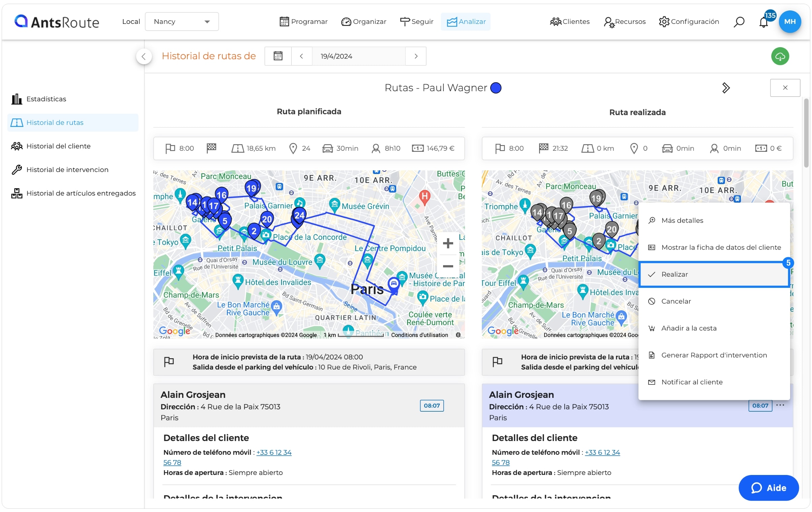The image size is (812, 512).
Task: Click blue marker 19 on planned map
Action: pyautogui.click(x=252, y=189)
